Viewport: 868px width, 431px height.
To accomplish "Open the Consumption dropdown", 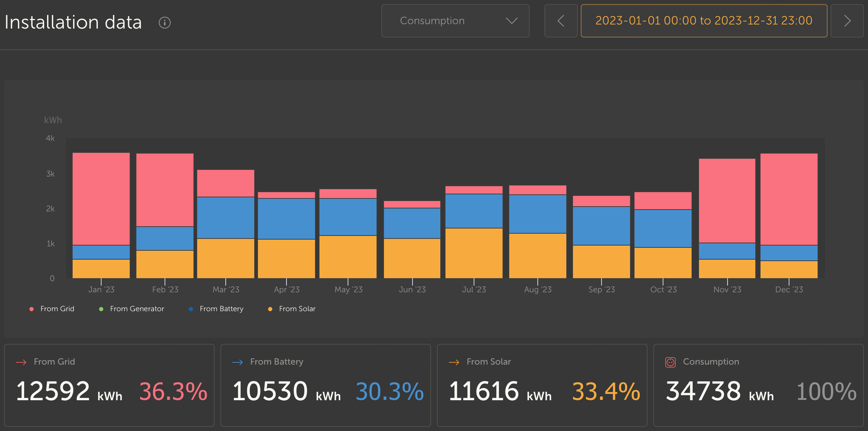I will coord(455,21).
